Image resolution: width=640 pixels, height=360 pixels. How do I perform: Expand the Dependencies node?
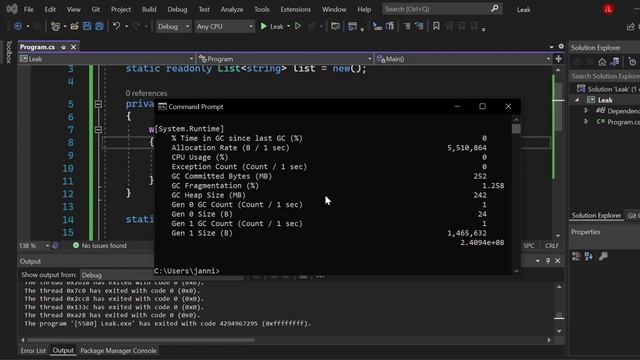coord(586,111)
